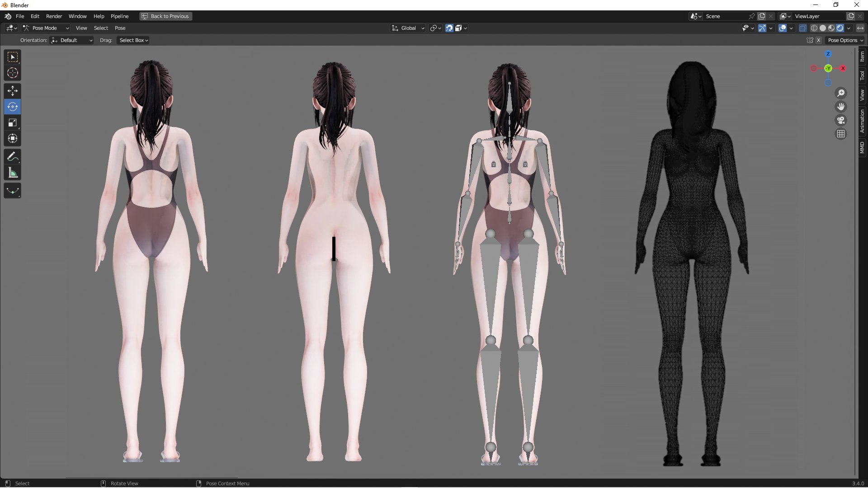Click the blue Z axis on gizmo
The height and width of the screenshot is (488, 868).
[828, 54]
